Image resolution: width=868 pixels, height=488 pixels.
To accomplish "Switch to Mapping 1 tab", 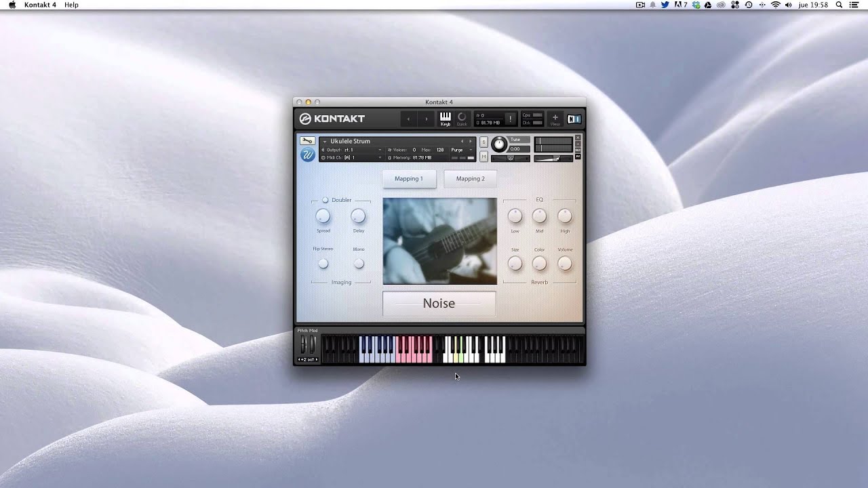I will coord(409,179).
